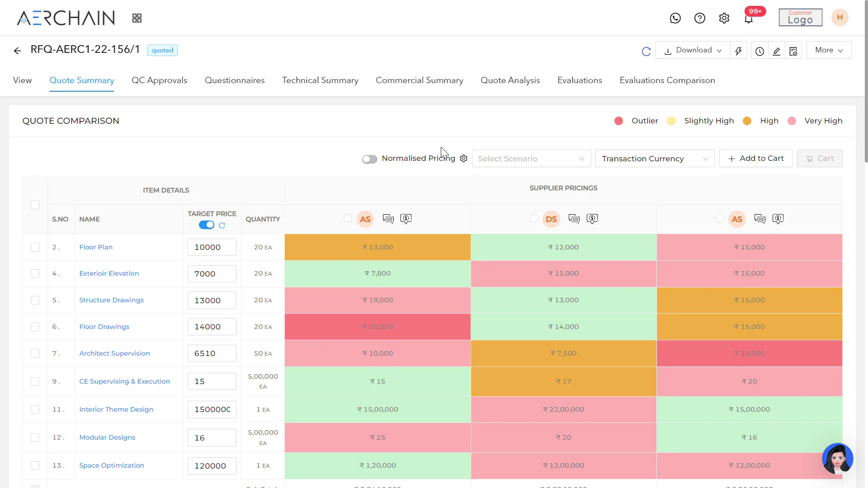Open the Quote Analysis tab
This screenshot has width=868, height=488.
click(x=510, y=80)
